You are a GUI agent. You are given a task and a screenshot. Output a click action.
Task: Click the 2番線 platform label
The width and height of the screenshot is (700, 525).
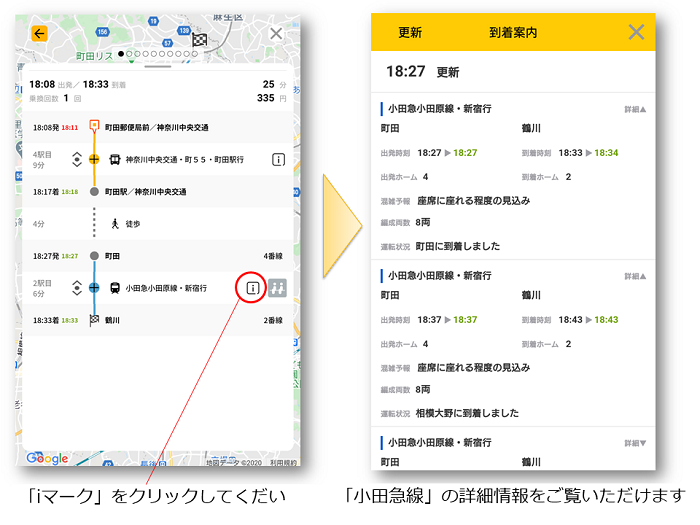(273, 321)
